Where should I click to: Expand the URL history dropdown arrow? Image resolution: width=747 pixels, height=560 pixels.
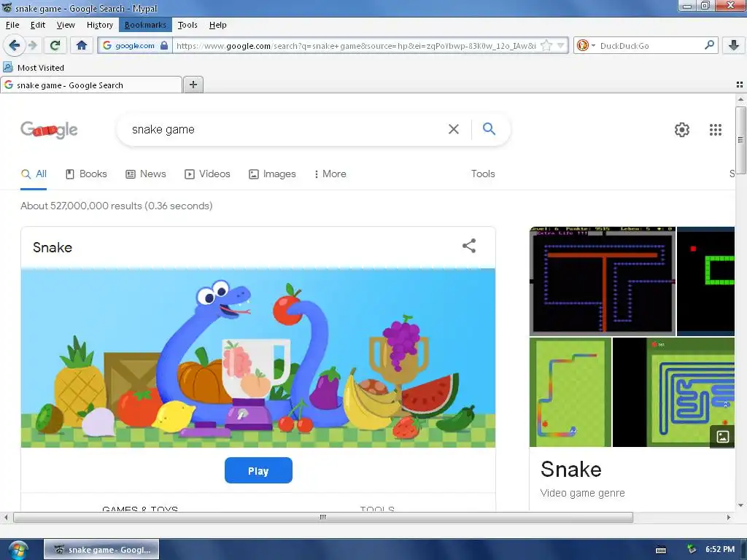(561, 46)
